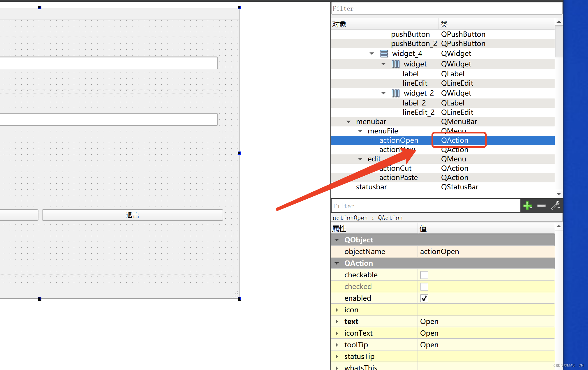Click the widget_4 vertical layout icon
The width and height of the screenshot is (588, 370).
384,54
